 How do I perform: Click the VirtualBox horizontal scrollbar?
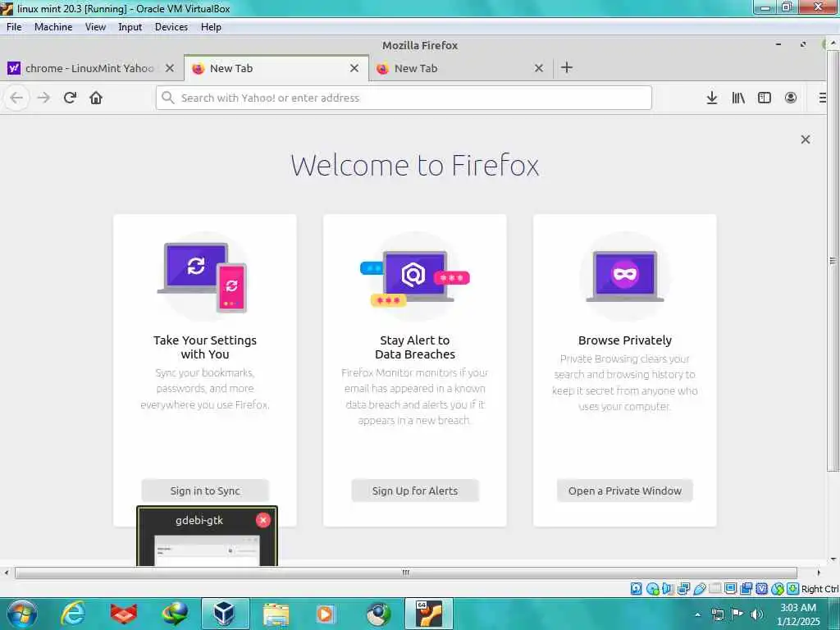(405, 573)
